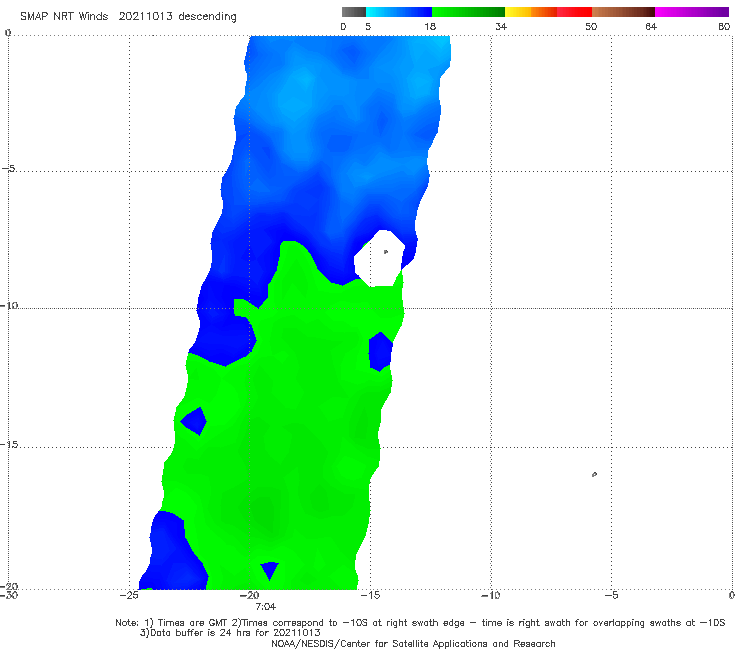Click the NOAA/NESDIS credit line
This screenshot has width=740, height=650.
(413, 644)
